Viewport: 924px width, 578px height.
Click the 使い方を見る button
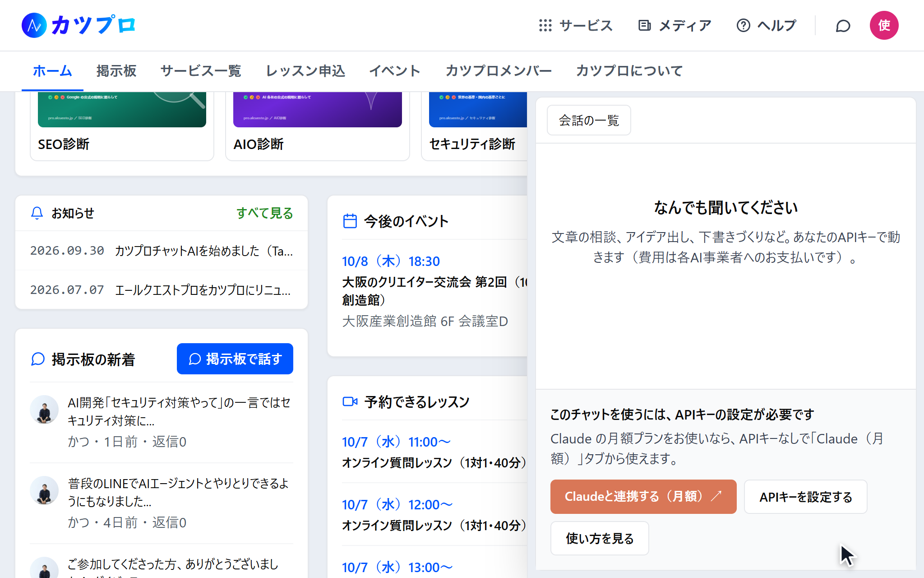tap(600, 538)
